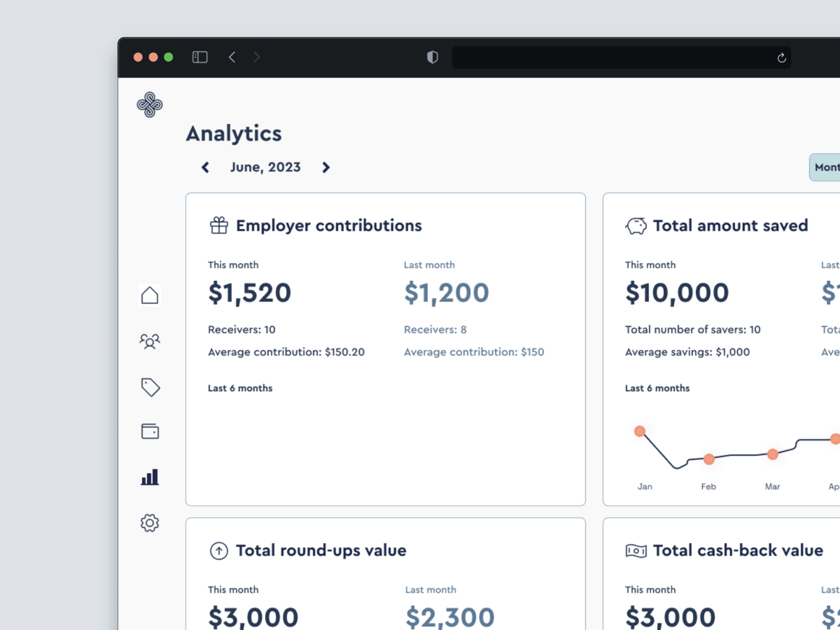Click the Mar axis label on chart

773,487
